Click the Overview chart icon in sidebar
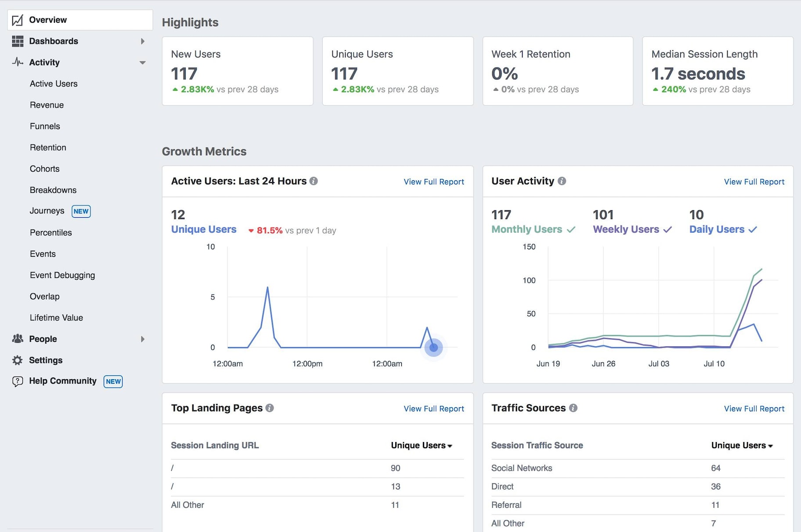 click(x=18, y=20)
